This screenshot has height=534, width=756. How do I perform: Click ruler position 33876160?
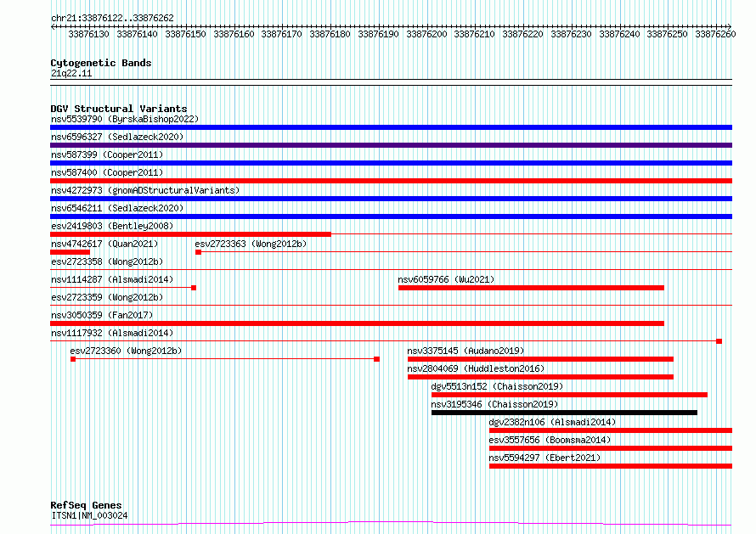point(234,34)
